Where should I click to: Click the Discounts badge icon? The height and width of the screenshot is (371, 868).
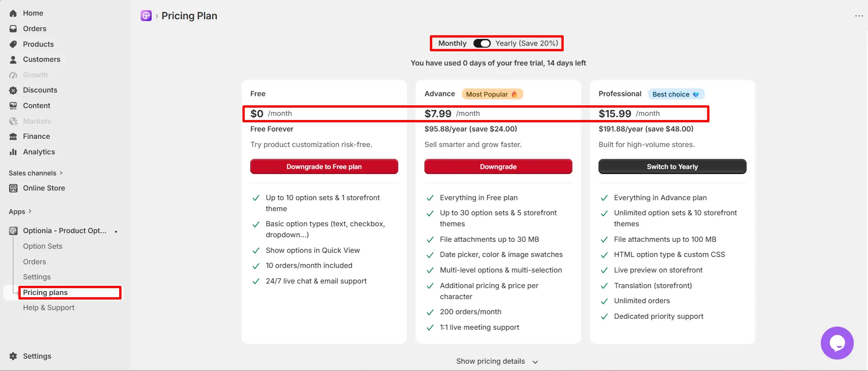13,90
